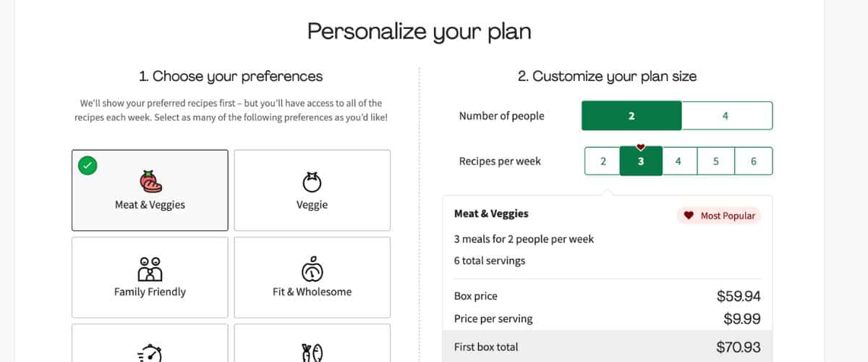
Task: Choose 3 recipes per week
Action: (641, 161)
